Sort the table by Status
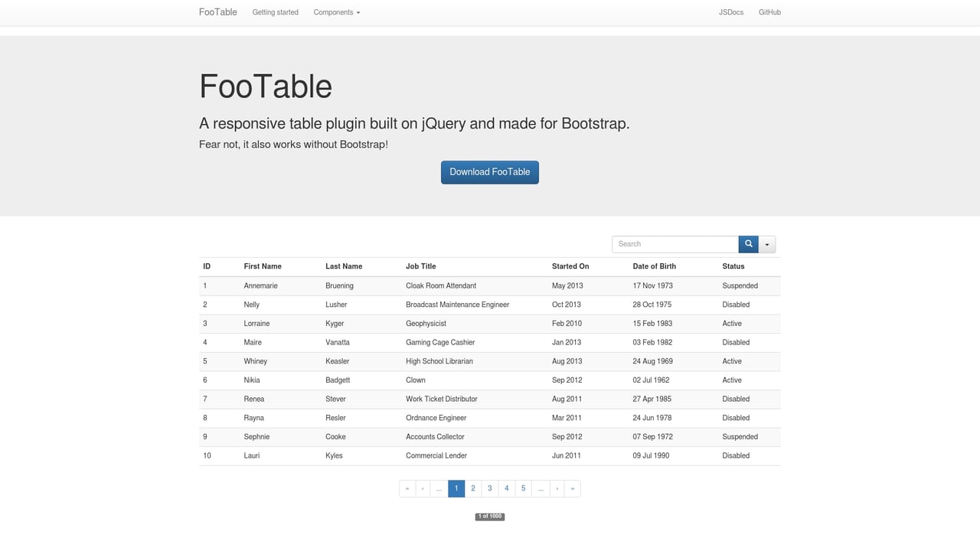This screenshot has width=980, height=551. tap(733, 266)
